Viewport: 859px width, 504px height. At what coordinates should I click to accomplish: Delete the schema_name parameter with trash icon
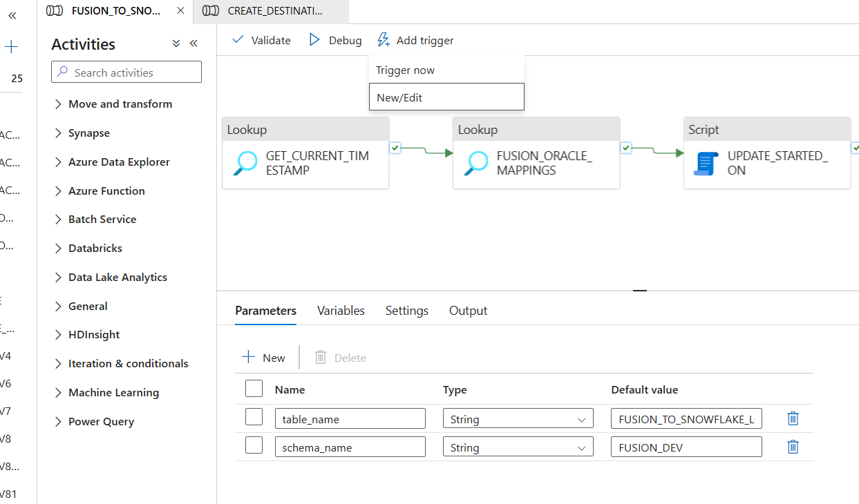coord(793,447)
